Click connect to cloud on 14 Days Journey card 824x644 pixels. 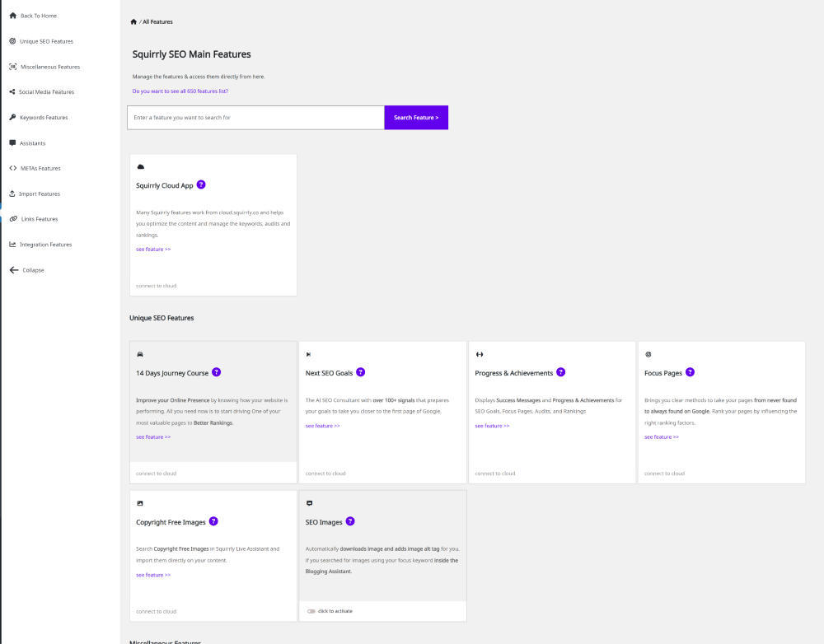point(156,474)
